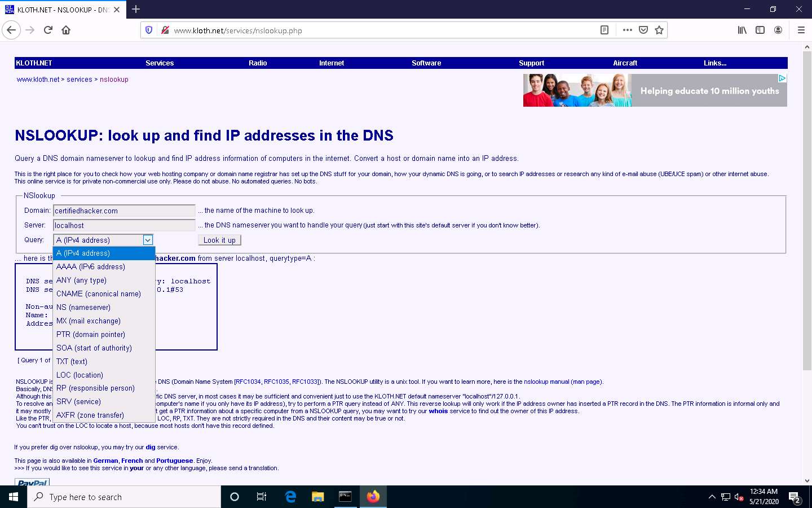Click the Domain input field

124,211
